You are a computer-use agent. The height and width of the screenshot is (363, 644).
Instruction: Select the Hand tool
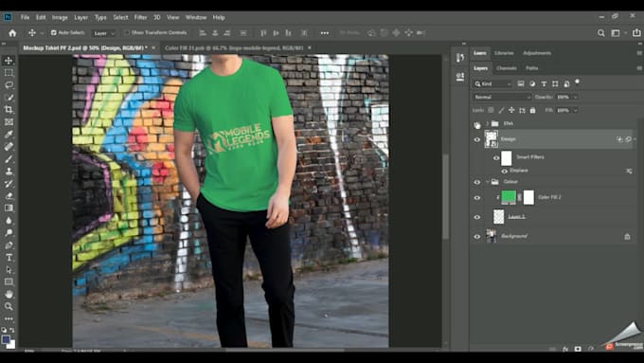(x=9, y=295)
